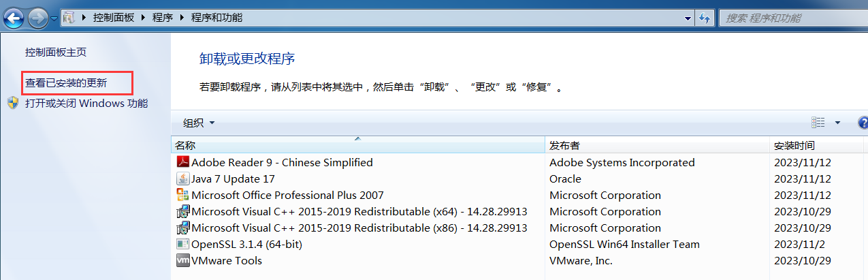This screenshot has height=280, width=868.
Task: Click the address bar refresh button
Action: click(x=705, y=18)
